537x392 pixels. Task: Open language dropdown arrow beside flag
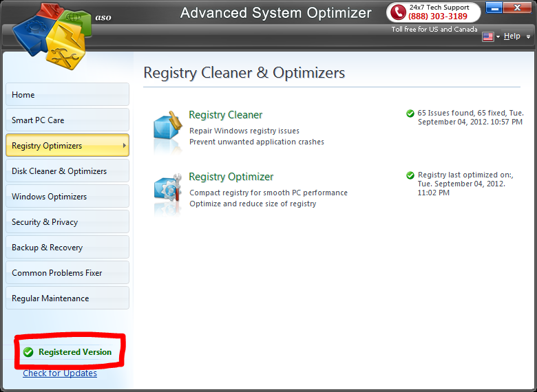[x=498, y=36]
